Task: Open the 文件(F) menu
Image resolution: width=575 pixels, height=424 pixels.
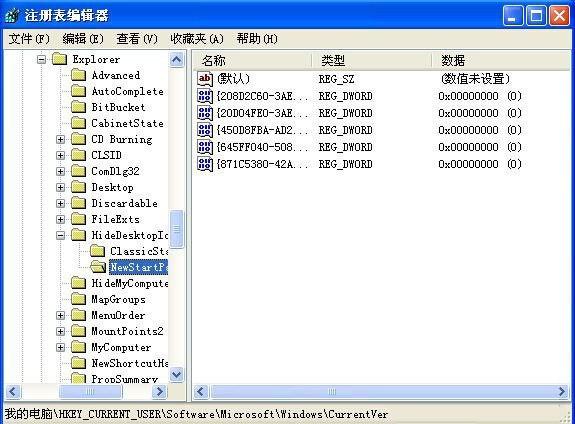Action: coord(29,39)
